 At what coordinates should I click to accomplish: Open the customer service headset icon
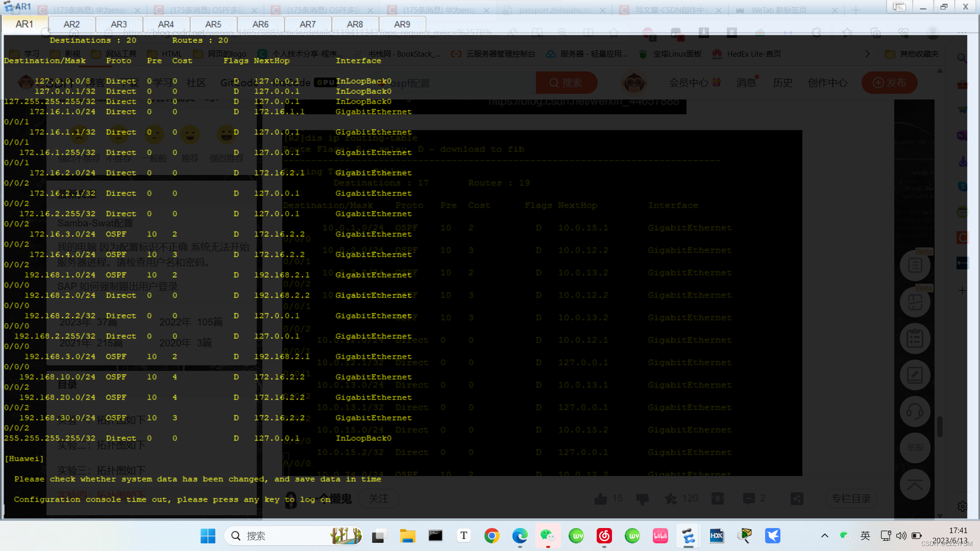915,411
